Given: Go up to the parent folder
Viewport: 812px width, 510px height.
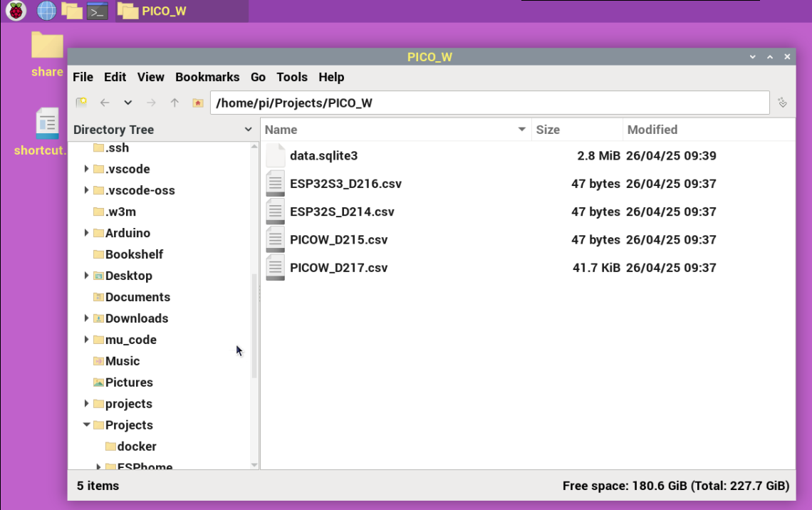Looking at the screenshot, I should 175,103.
